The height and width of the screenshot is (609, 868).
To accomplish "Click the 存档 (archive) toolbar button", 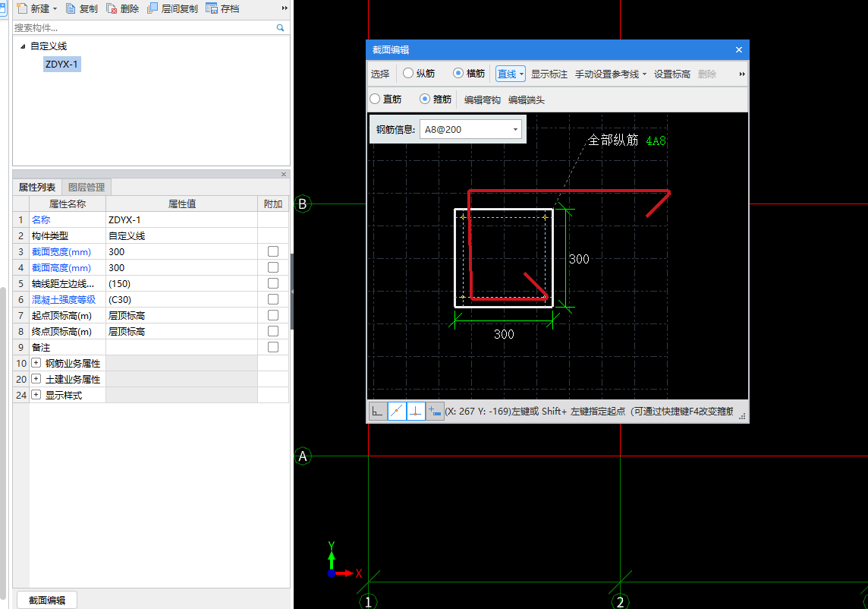I will tap(222, 8).
